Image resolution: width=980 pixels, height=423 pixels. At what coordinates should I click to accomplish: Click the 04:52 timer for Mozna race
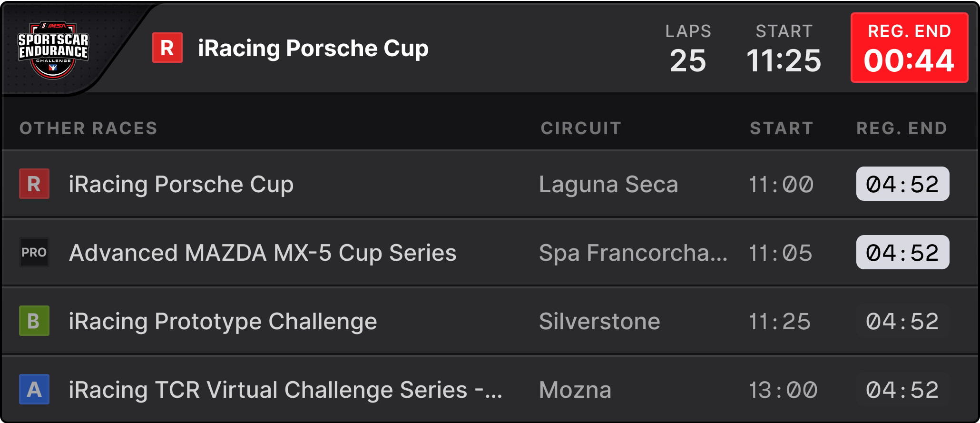902,389
